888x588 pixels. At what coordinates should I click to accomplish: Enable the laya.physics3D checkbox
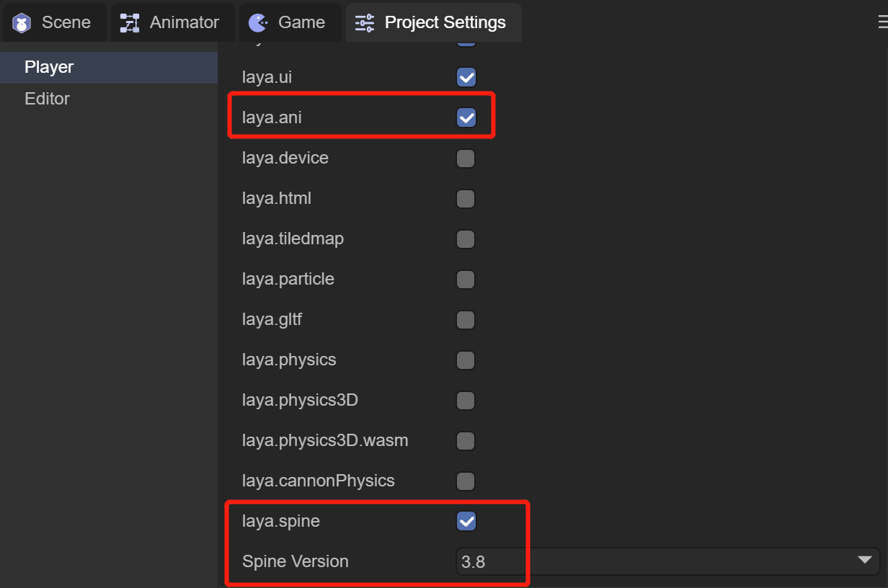tap(466, 400)
